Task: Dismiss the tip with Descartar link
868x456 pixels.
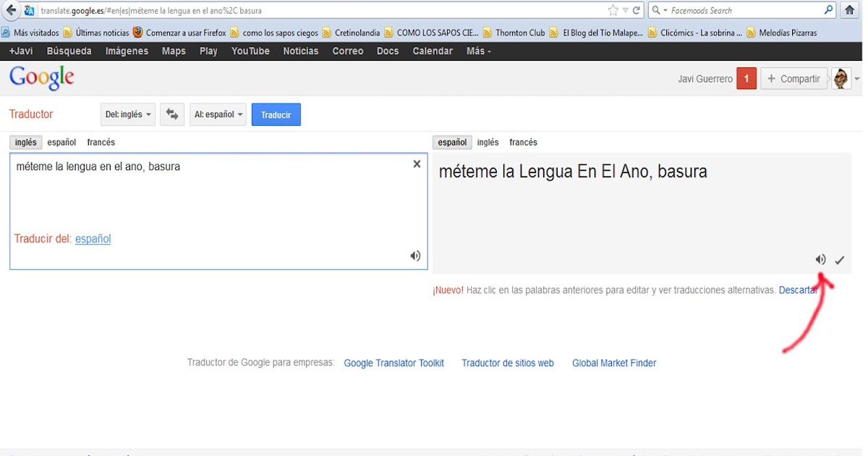Action: [x=798, y=290]
